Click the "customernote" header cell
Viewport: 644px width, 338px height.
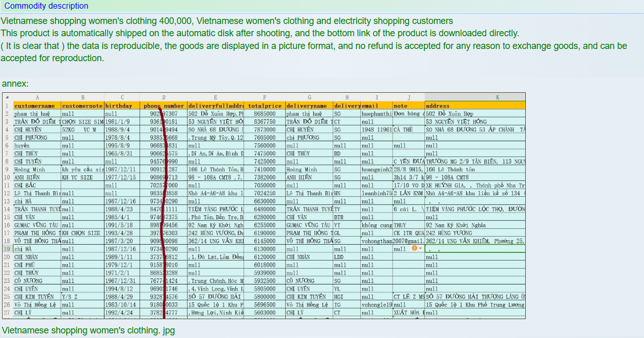83,106
